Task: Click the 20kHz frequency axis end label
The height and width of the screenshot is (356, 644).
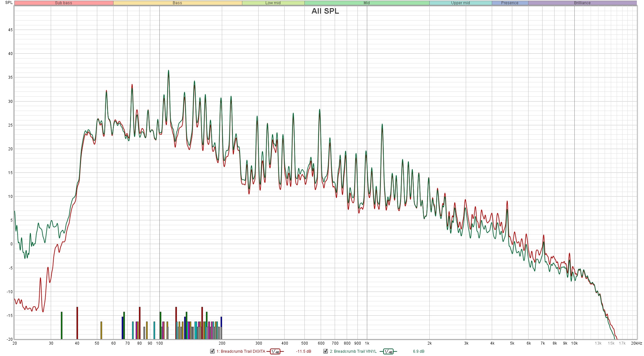Action: pos(636,343)
